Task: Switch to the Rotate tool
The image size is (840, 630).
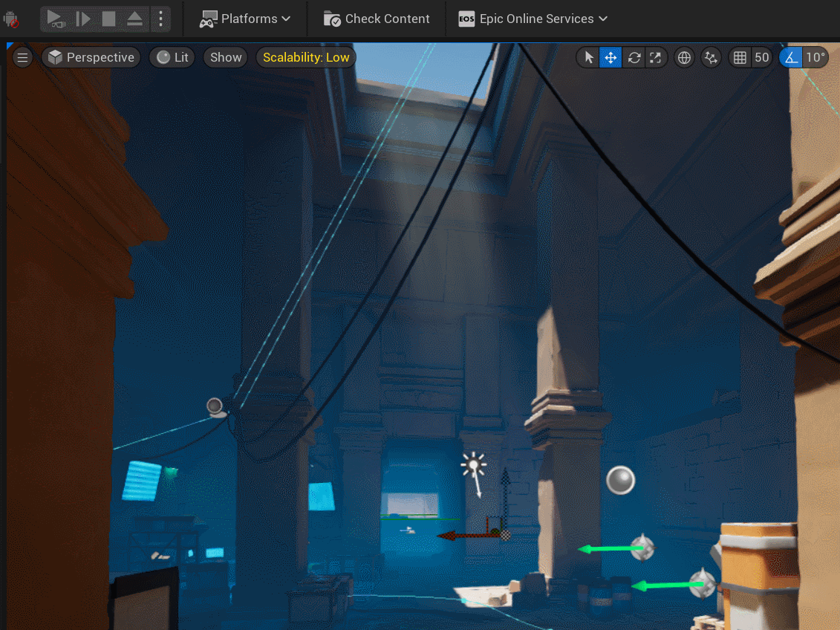Action: [634, 57]
